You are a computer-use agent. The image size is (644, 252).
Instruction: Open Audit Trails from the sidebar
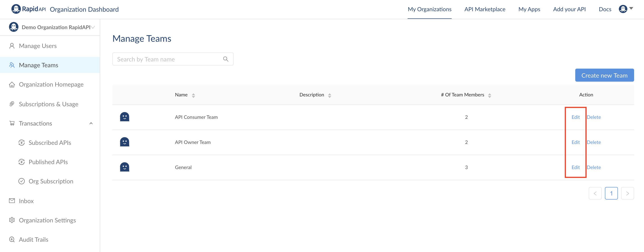33,239
